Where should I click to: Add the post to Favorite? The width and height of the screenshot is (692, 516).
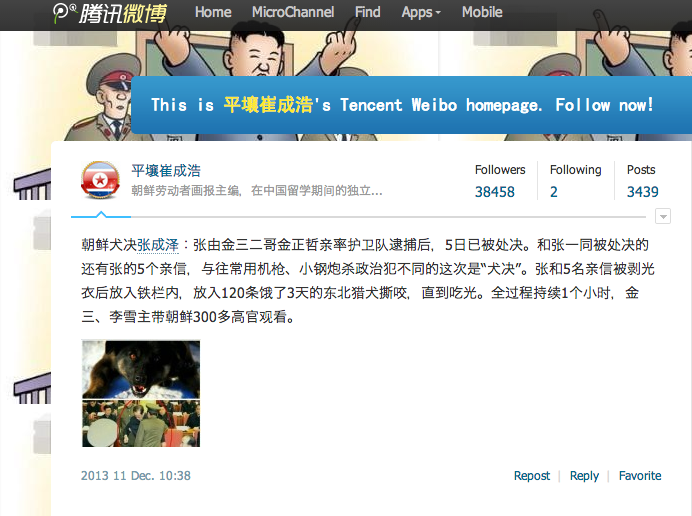[x=640, y=476]
